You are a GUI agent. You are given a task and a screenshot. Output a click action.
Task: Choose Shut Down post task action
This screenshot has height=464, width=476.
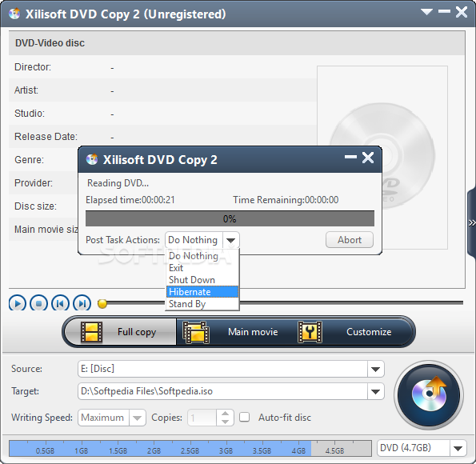coord(202,280)
